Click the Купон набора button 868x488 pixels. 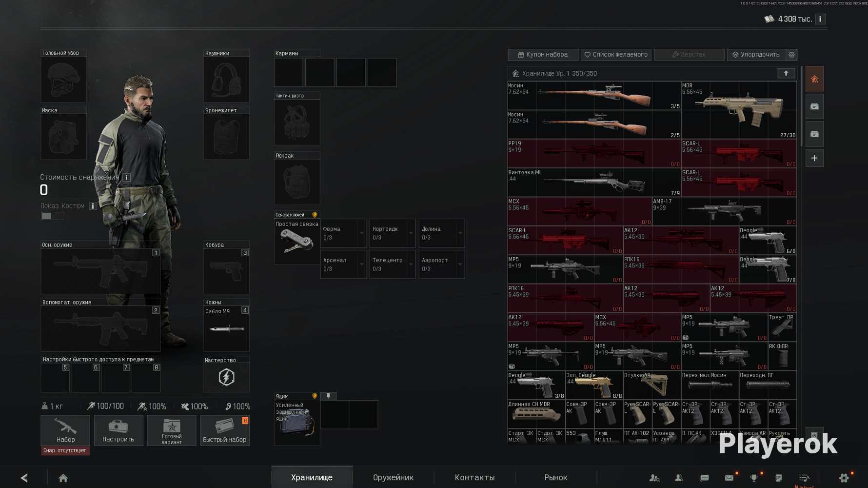pos(543,55)
